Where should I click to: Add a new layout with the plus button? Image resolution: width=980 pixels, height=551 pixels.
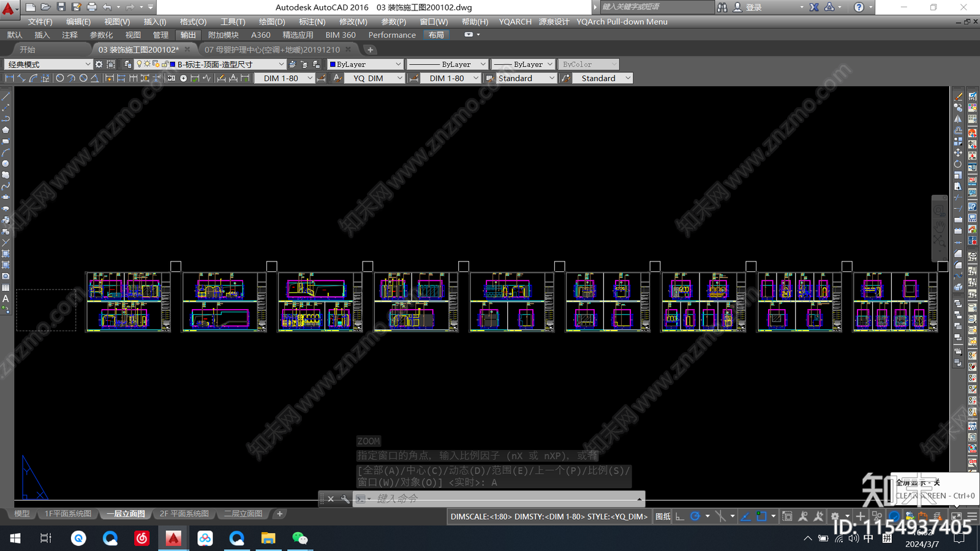coord(280,514)
